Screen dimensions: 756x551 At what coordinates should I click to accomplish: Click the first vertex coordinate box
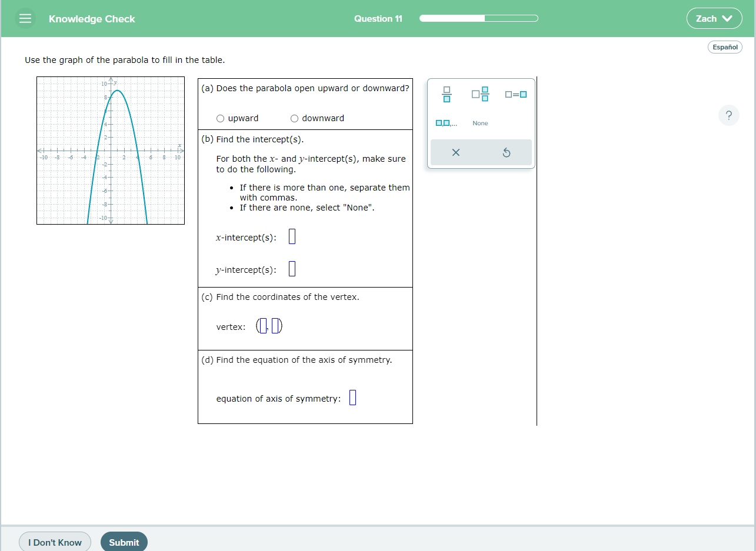pyautogui.click(x=264, y=325)
